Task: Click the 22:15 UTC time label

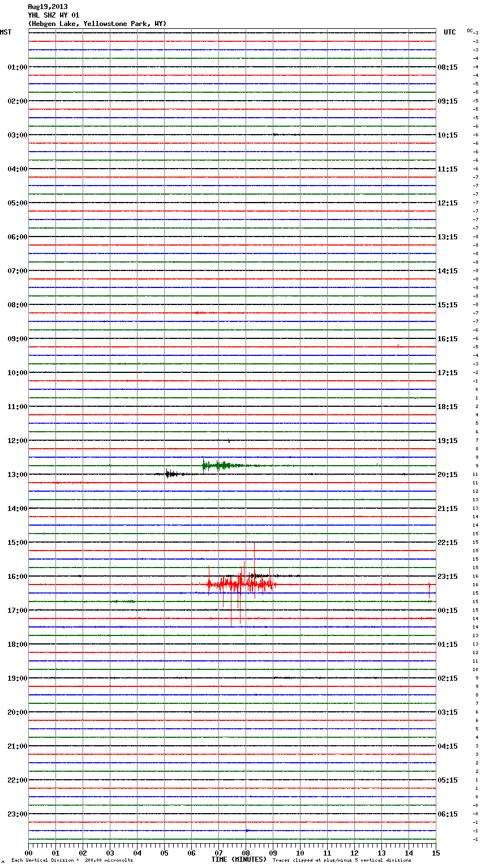Action: coord(448,543)
